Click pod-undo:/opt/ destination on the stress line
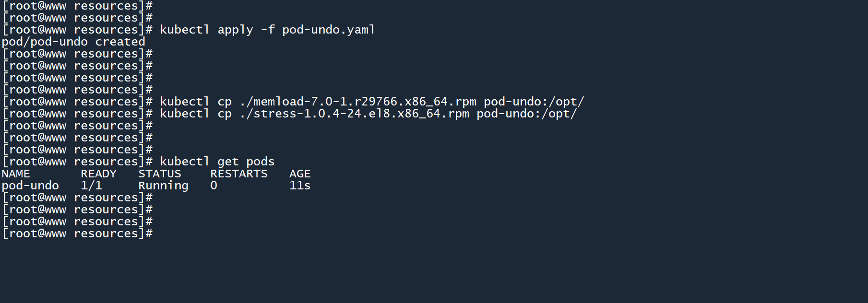 pyautogui.click(x=526, y=114)
